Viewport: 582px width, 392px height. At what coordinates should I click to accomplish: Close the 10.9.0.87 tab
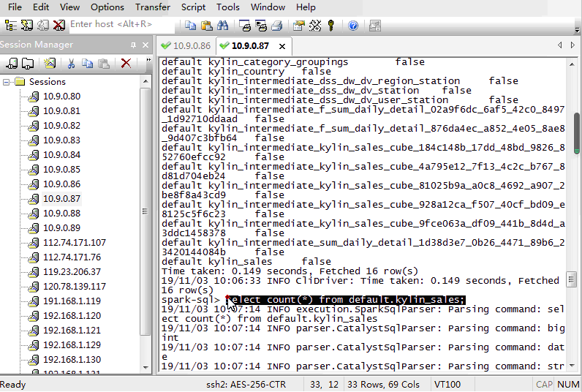click(282, 46)
